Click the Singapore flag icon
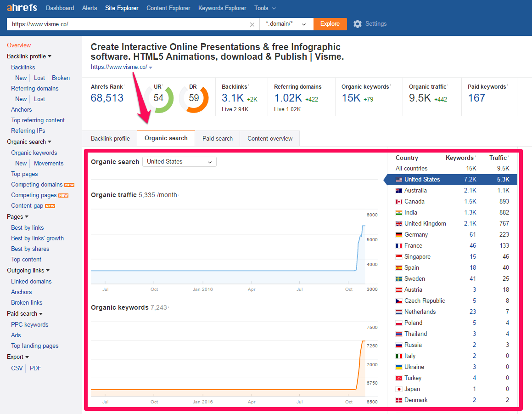The width and height of the screenshot is (532, 414). coord(399,257)
